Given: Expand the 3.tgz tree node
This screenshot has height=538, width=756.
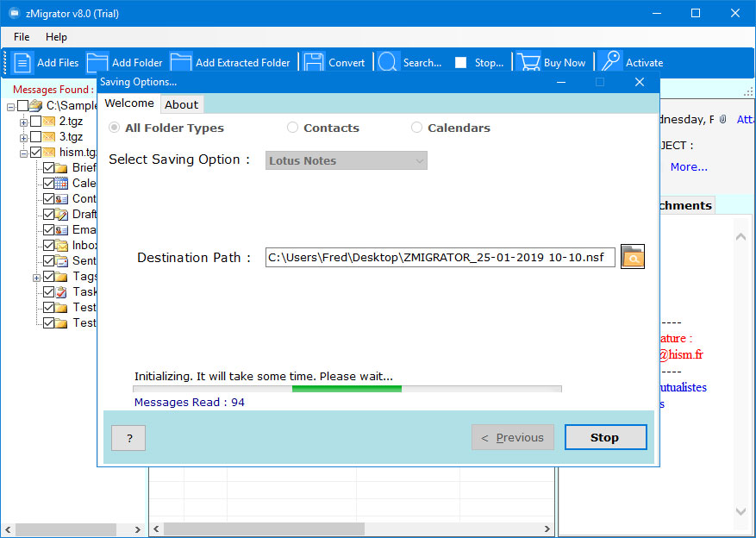Looking at the screenshot, I should pos(23,138).
